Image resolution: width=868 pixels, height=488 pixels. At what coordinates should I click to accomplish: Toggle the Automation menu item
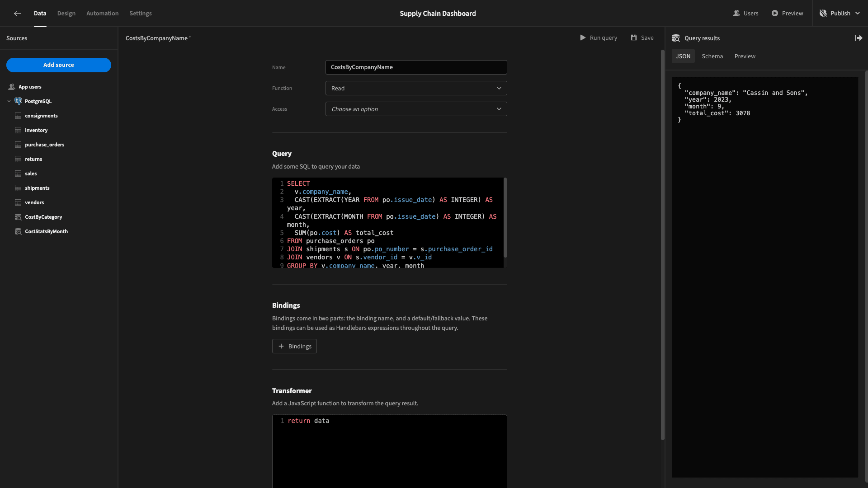pos(103,13)
